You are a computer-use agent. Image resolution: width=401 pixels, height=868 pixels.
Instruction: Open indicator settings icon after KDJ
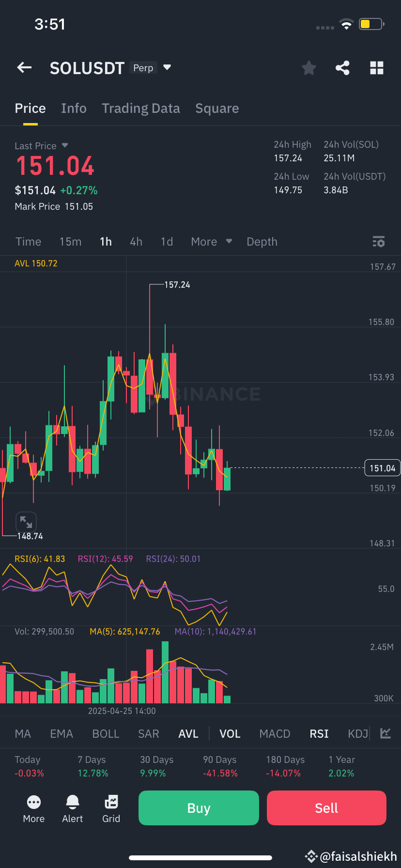tap(386, 733)
